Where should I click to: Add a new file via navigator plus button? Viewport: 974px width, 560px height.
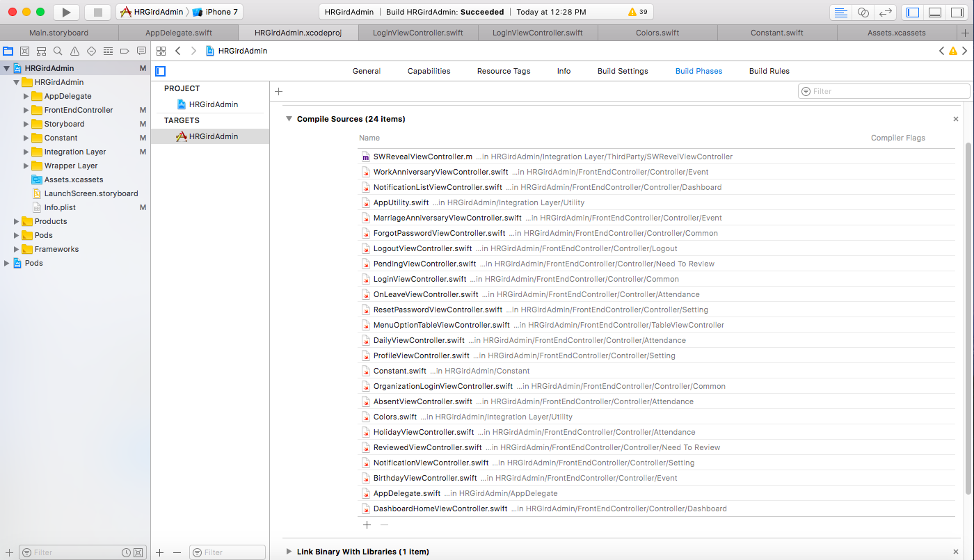(9, 552)
